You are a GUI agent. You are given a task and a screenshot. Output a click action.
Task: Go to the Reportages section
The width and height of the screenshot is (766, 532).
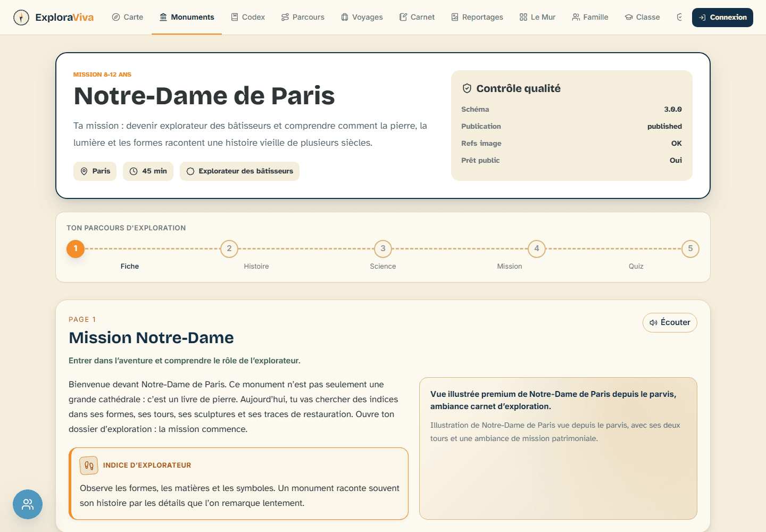[477, 17]
